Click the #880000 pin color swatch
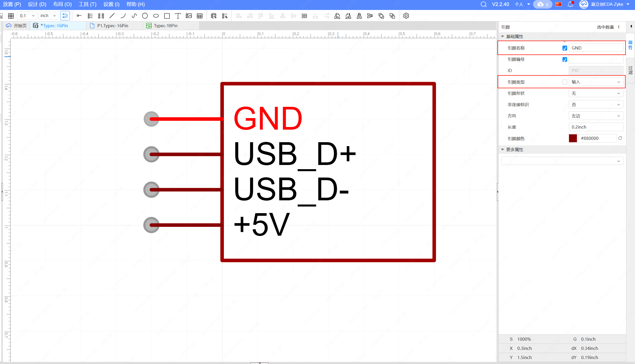 point(573,138)
